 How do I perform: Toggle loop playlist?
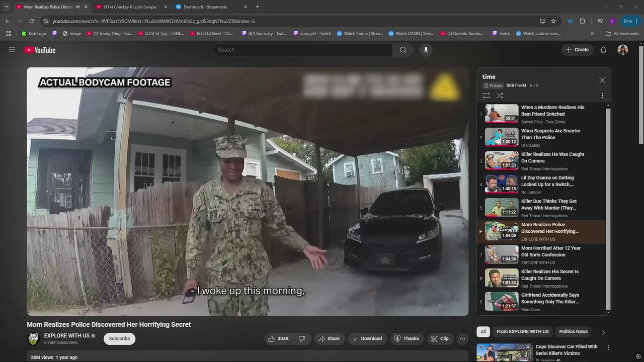486,96
